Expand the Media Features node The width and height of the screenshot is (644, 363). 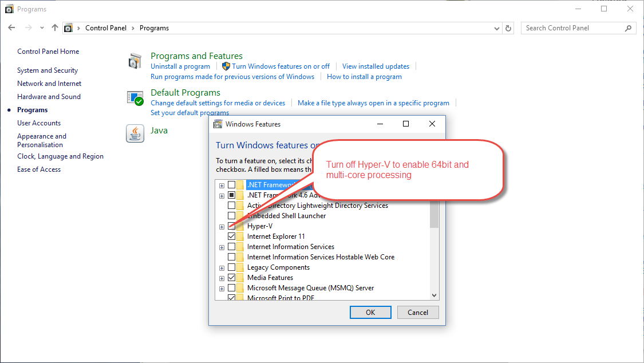pyautogui.click(x=222, y=278)
